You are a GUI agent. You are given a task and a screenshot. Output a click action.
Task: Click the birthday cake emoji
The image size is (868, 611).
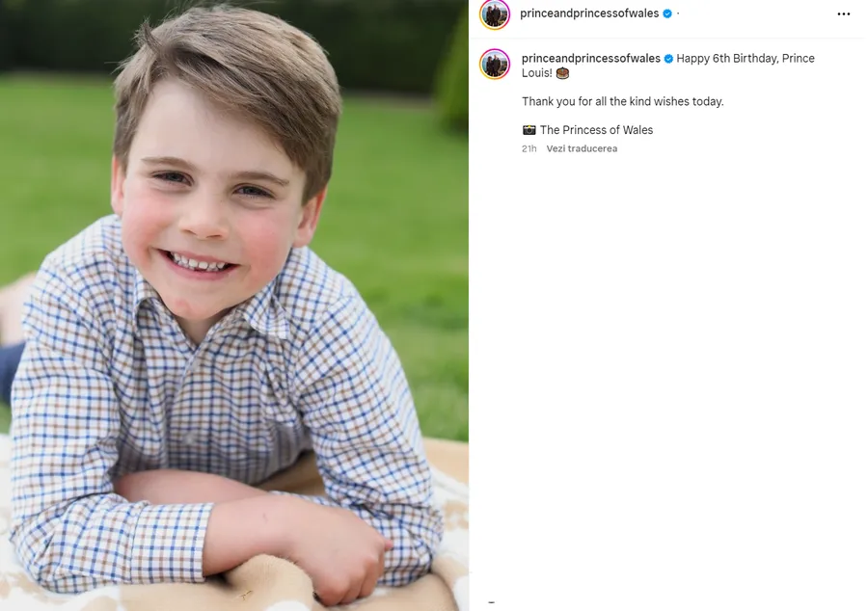pos(562,73)
